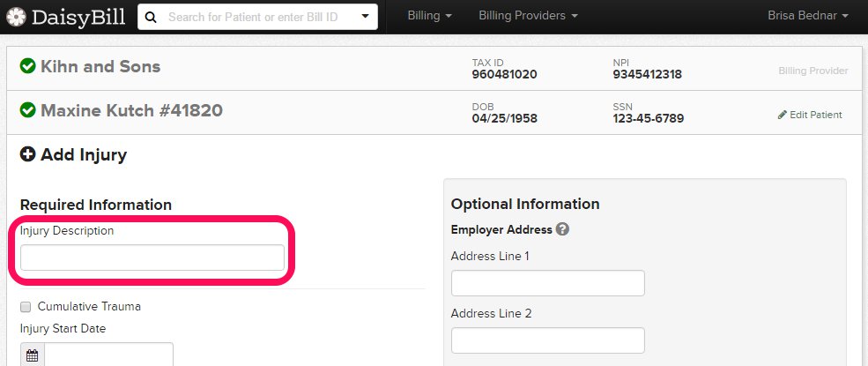
Task: Click the Edit Patient link
Action: pyautogui.click(x=810, y=115)
